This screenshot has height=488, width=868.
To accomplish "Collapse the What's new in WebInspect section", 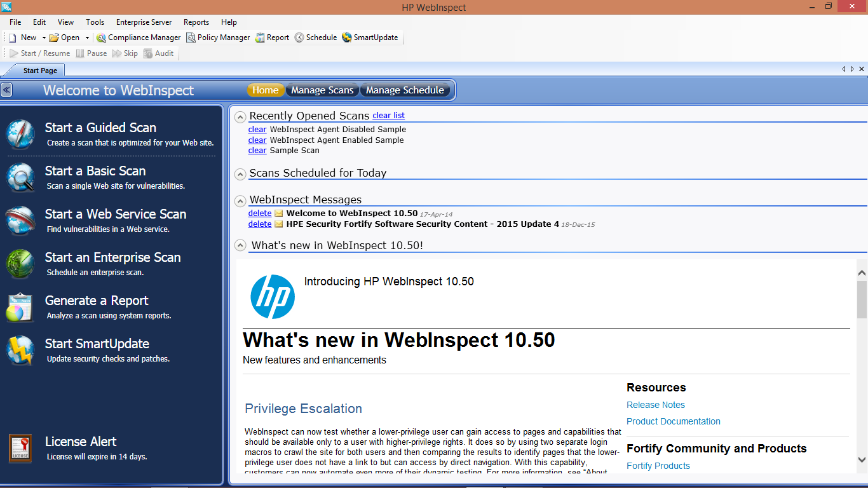I will click(x=240, y=245).
